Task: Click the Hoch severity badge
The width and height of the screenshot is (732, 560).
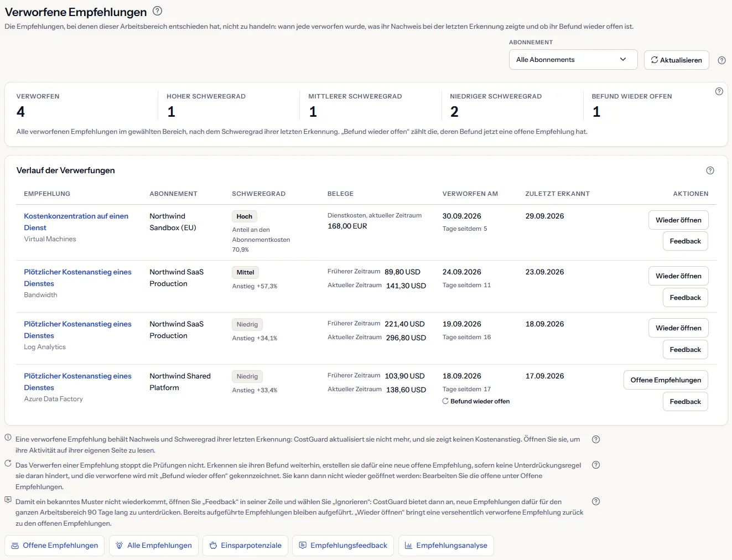Action: (245, 216)
